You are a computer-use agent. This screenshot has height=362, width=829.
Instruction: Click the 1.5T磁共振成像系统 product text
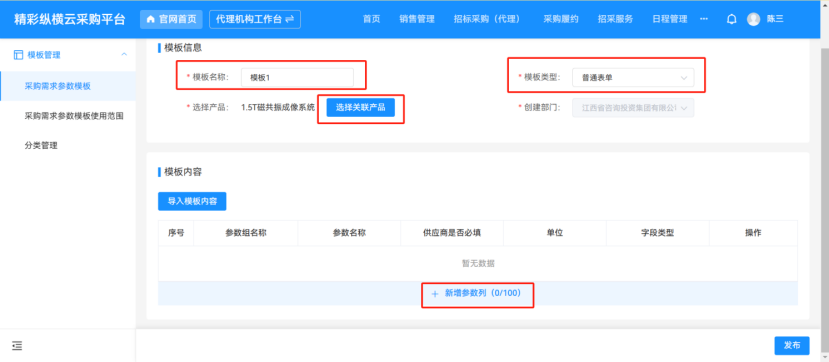pos(278,107)
